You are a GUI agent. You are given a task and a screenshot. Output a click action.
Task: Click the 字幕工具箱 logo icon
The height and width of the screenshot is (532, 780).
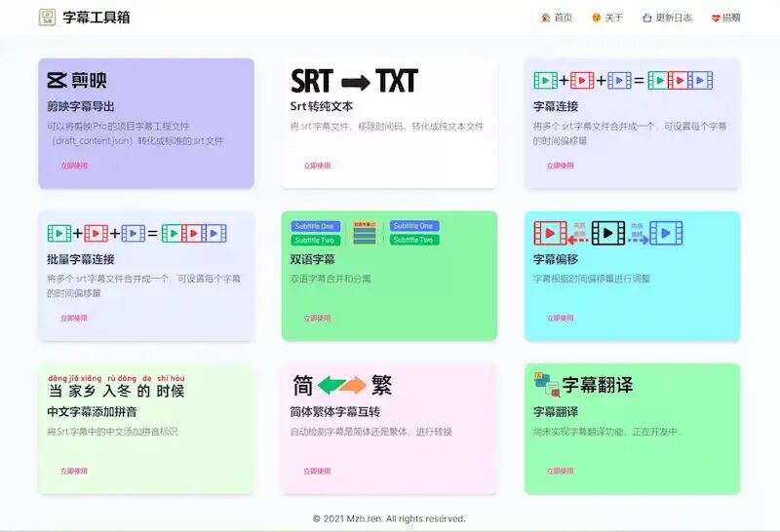47,18
